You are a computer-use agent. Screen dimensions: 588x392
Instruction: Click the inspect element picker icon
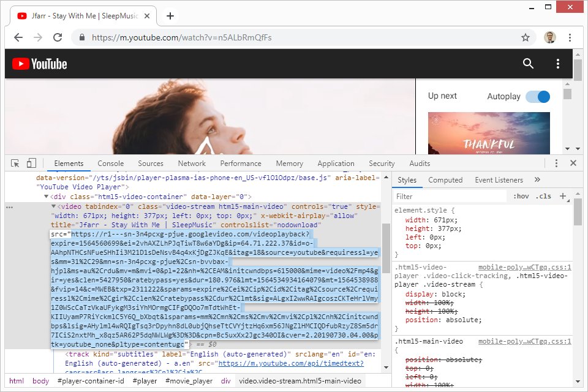pos(15,164)
